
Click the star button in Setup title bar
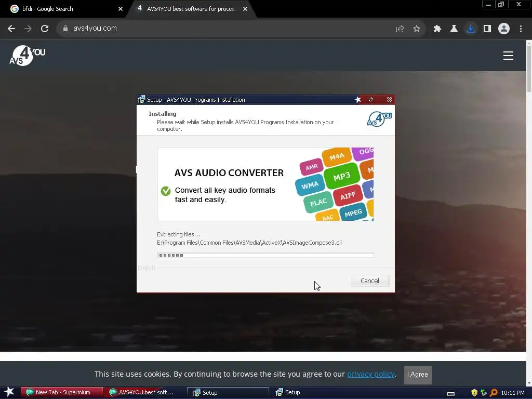pyautogui.click(x=358, y=100)
